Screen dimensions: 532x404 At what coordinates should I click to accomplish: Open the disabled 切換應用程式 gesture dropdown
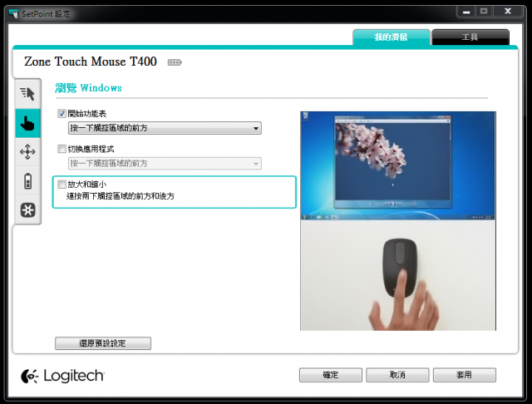pyautogui.click(x=165, y=164)
